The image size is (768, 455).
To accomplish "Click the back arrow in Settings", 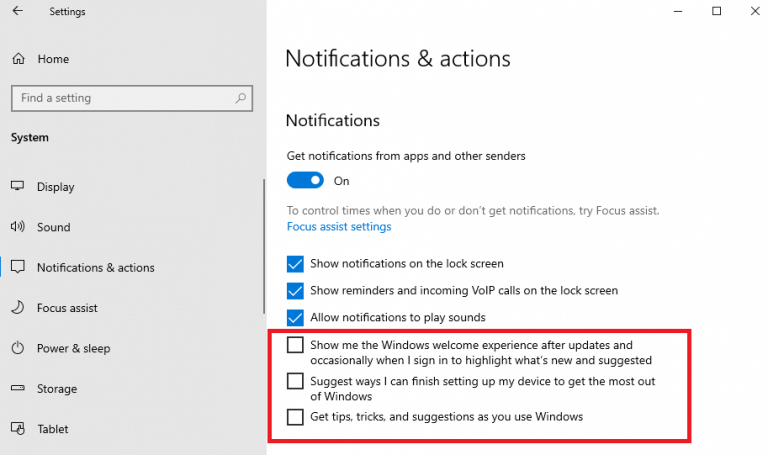I will pos(18,11).
